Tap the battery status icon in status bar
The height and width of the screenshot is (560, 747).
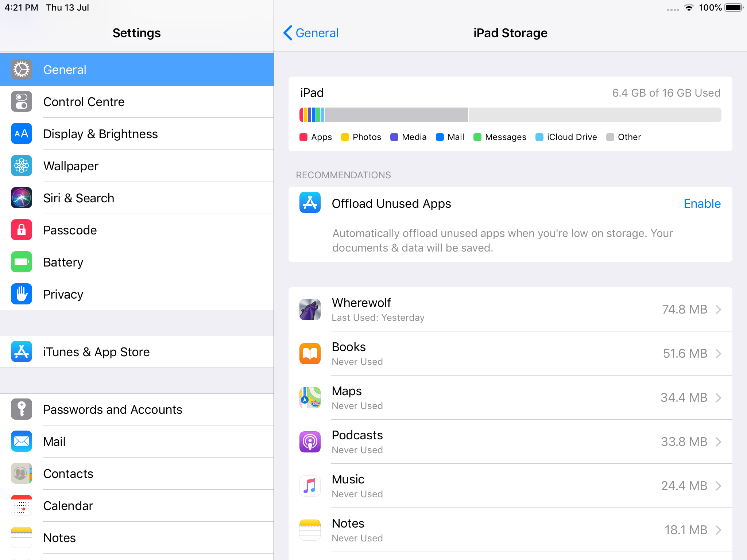[734, 8]
